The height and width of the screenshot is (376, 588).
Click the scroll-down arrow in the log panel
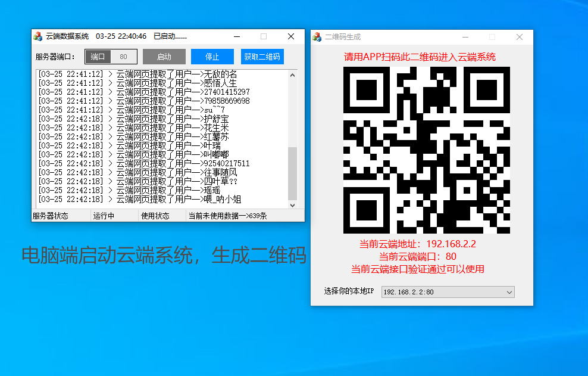point(292,204)
